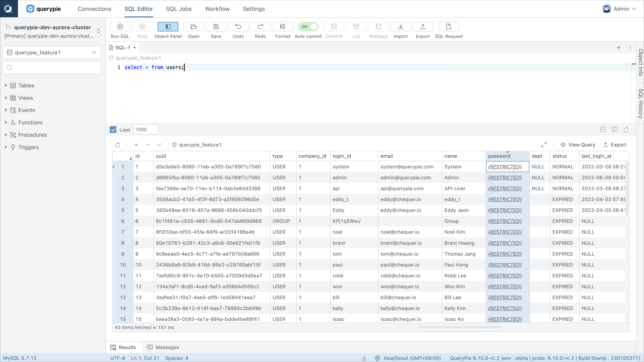Click the RESTRICTED link in the Noel Kim row
This screenshot has height=362, width=644.
tap(505, 232)
